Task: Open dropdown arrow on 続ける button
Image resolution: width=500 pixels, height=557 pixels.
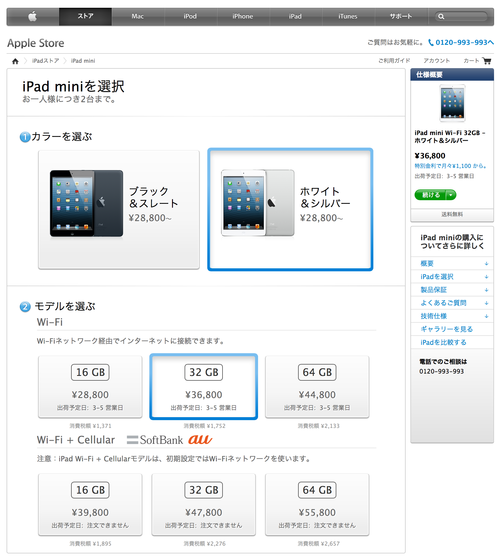Action: click(x=451, y=195)
